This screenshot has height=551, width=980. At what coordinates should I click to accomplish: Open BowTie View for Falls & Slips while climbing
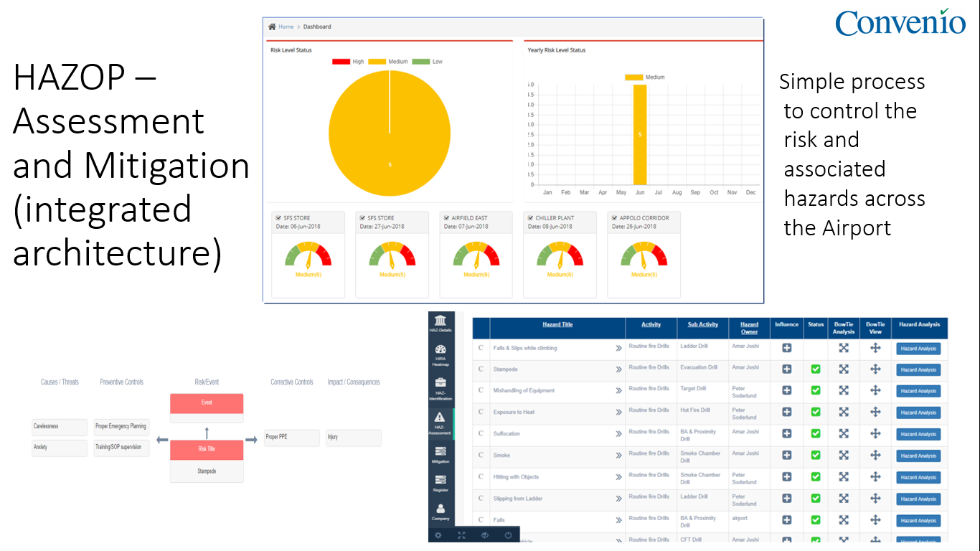tap(875, 348)
